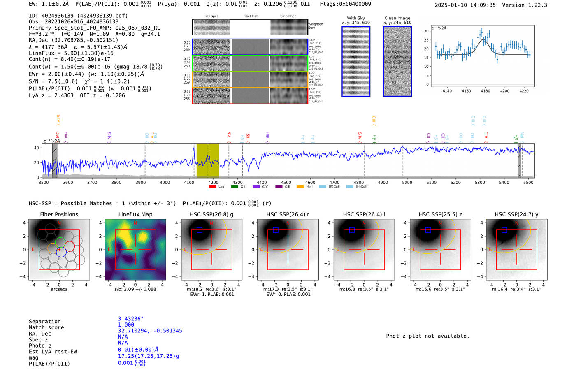This screenshot has width=576, height=392.
Task: Open the orange-bordered 2D spectrum row
Action: tap(250, 79)
